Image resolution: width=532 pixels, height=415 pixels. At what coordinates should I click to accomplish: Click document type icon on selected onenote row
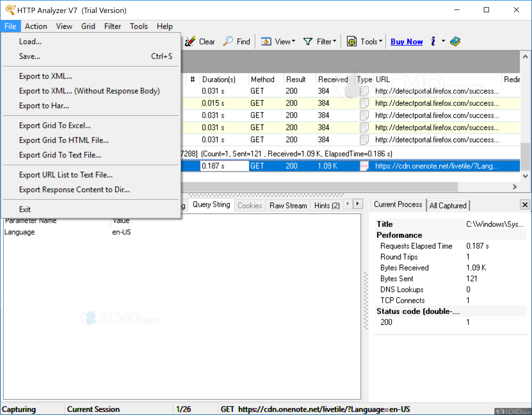[x=364, y=166]
